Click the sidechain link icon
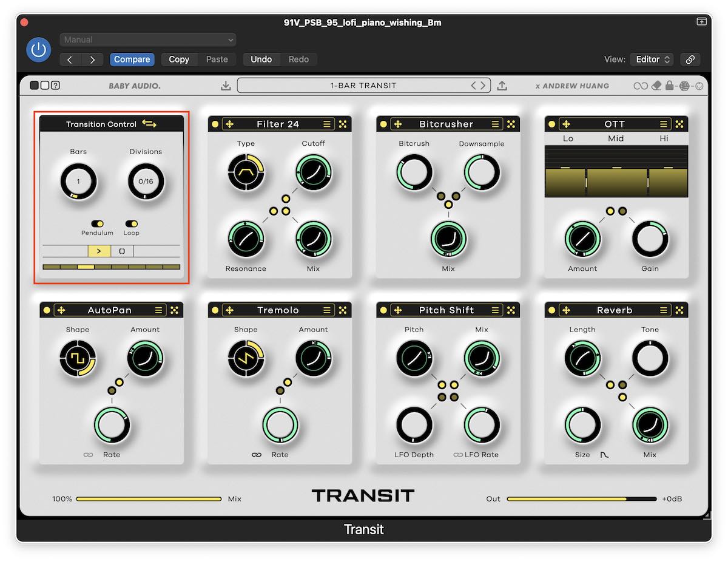The height and width of the screenshot is (561, 728). 690,59
